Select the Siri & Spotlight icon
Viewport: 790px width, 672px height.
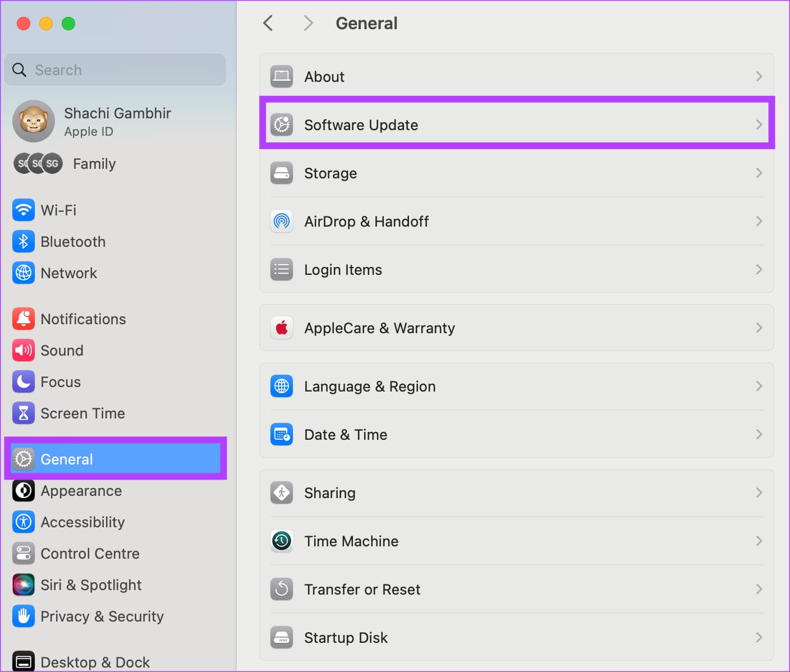pyautogui.click(x=24, y=585)
